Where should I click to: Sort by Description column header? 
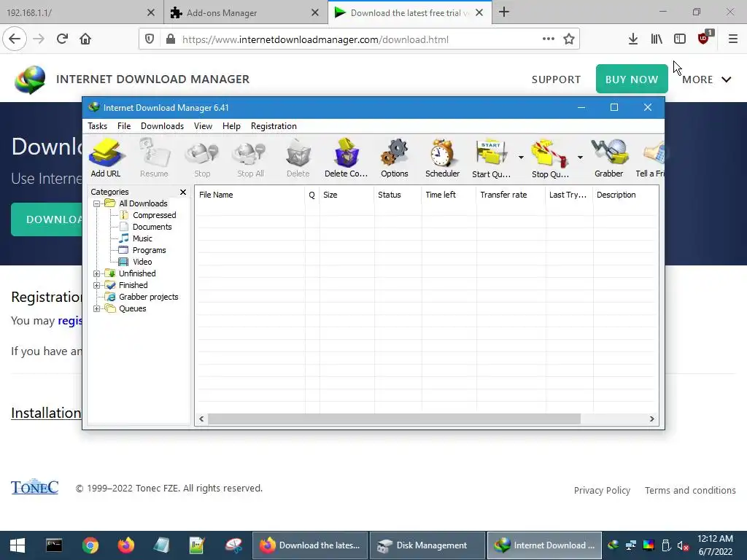(625, 195)
